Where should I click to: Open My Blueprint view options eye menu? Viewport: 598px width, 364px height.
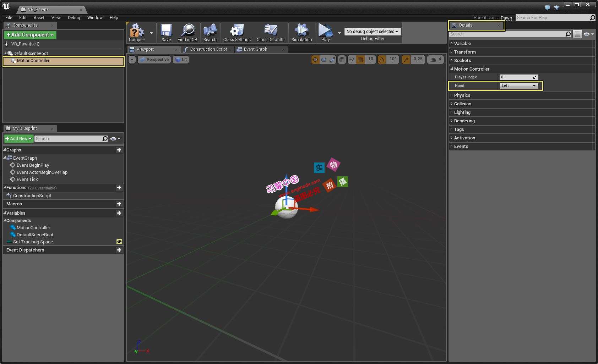click(115, 139)
